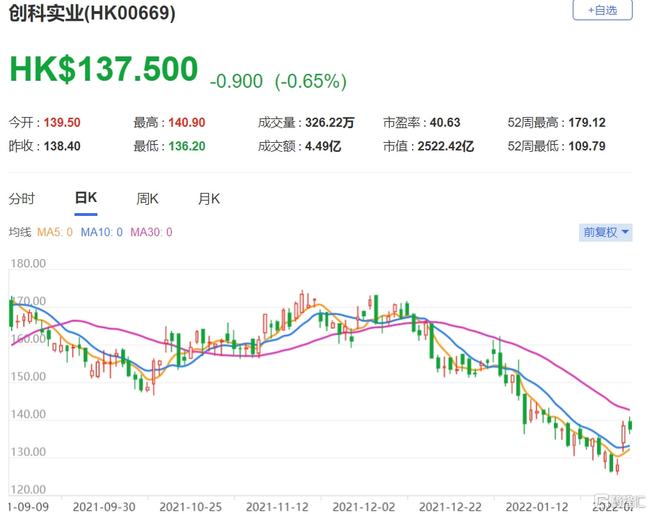
Task: Click the 2021-12-02 date axis label
Action: [x=364, y=507]
